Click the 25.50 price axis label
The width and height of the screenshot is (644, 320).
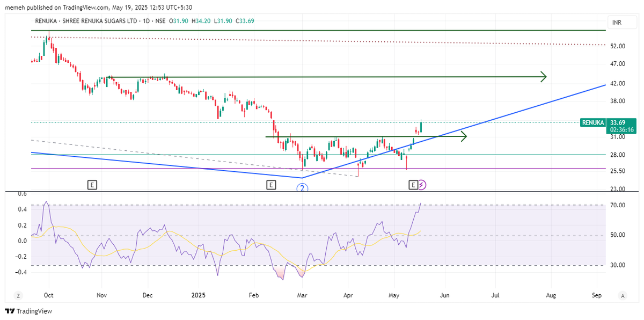(x=618, y=171)
